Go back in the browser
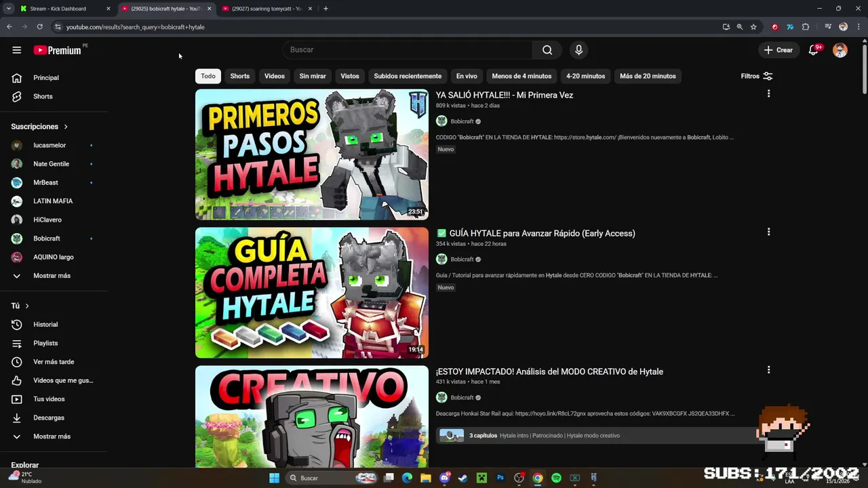This screenshot has width=868, height=488. (9, 27)
